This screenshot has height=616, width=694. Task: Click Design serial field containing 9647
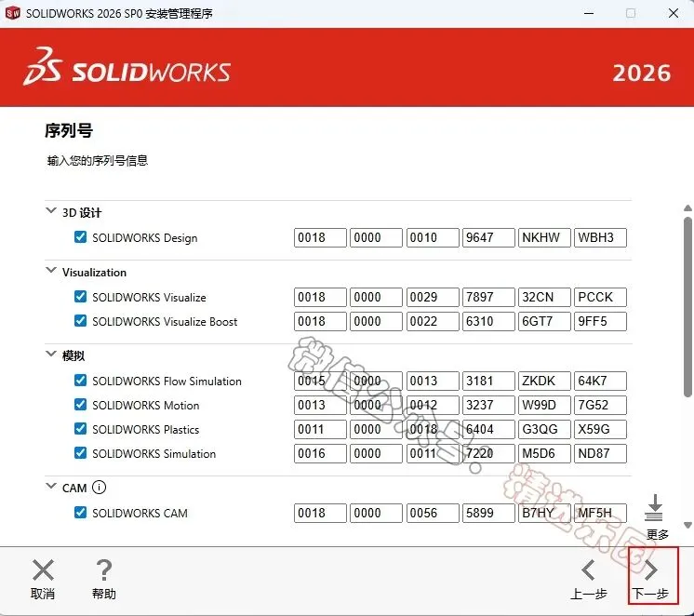[488, 238]
